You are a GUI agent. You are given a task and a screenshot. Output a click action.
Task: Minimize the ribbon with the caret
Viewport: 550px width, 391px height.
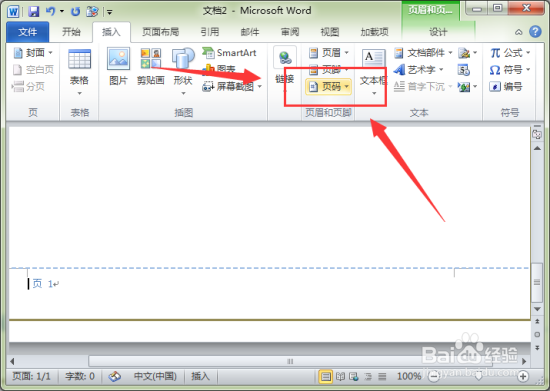pos(518,32)
